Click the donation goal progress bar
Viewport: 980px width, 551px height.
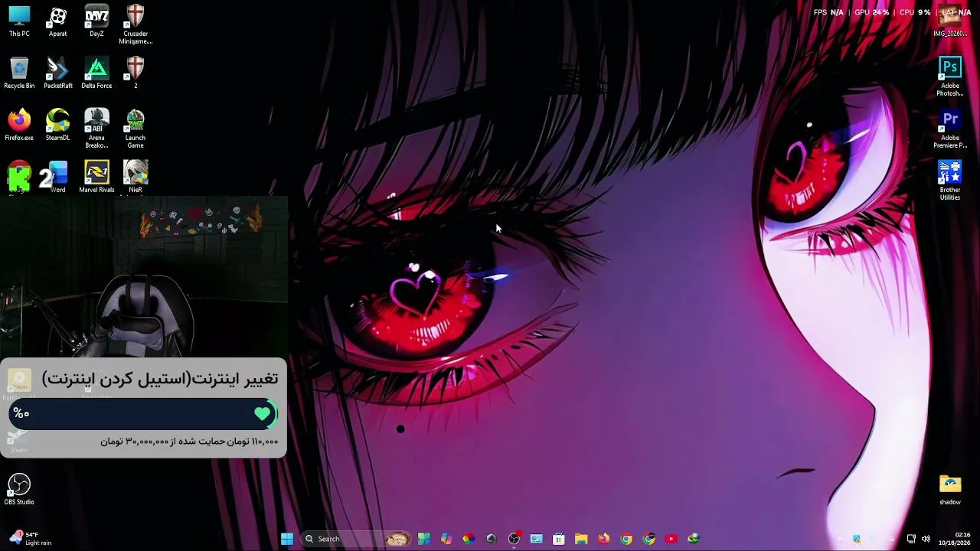[x=143, y=414]
